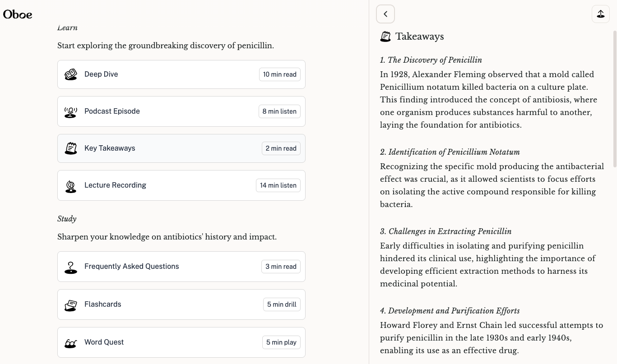Click the Word Quest glasses icon

point(70,343)
